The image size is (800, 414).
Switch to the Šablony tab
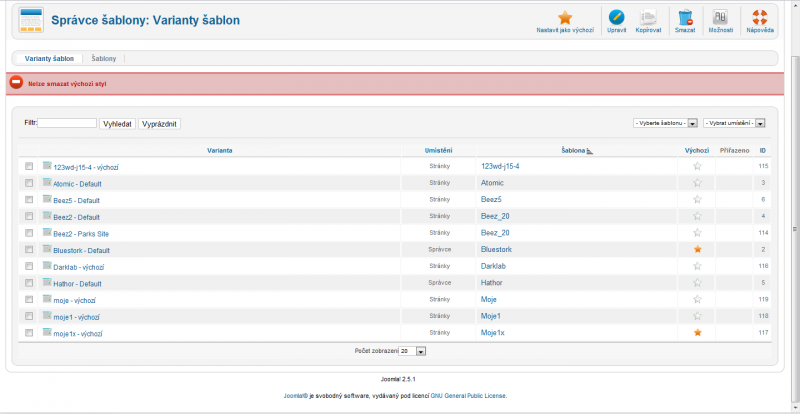tap(104, 59)
